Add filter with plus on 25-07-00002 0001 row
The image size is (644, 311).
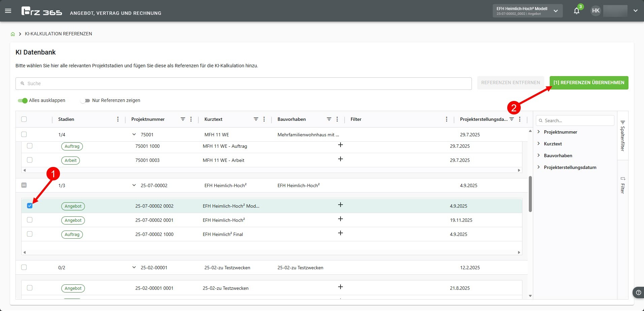(340, 219)
